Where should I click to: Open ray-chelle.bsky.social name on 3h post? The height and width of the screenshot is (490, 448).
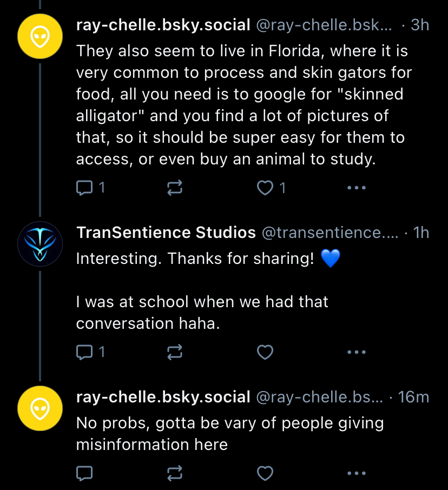(163, 25)
